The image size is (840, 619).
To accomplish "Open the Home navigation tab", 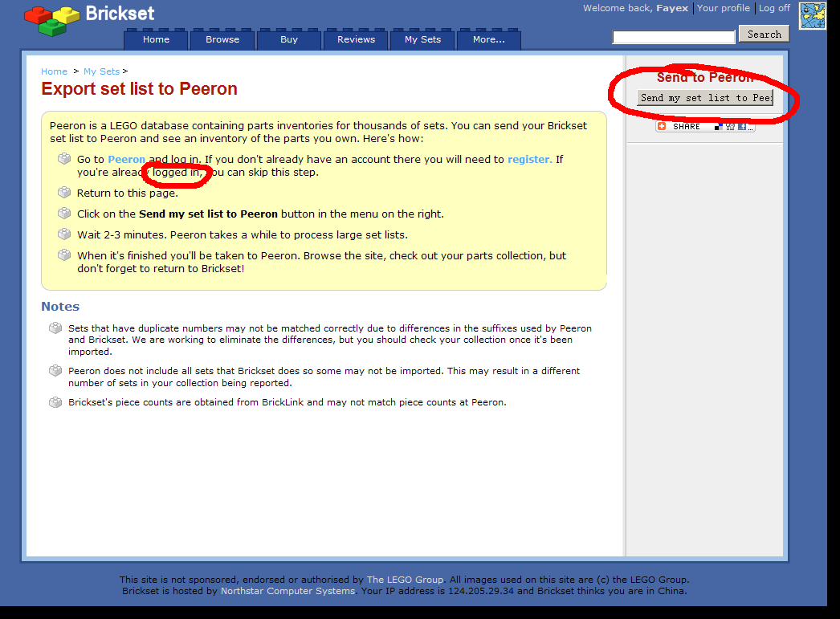I will [x=156, y=39].
